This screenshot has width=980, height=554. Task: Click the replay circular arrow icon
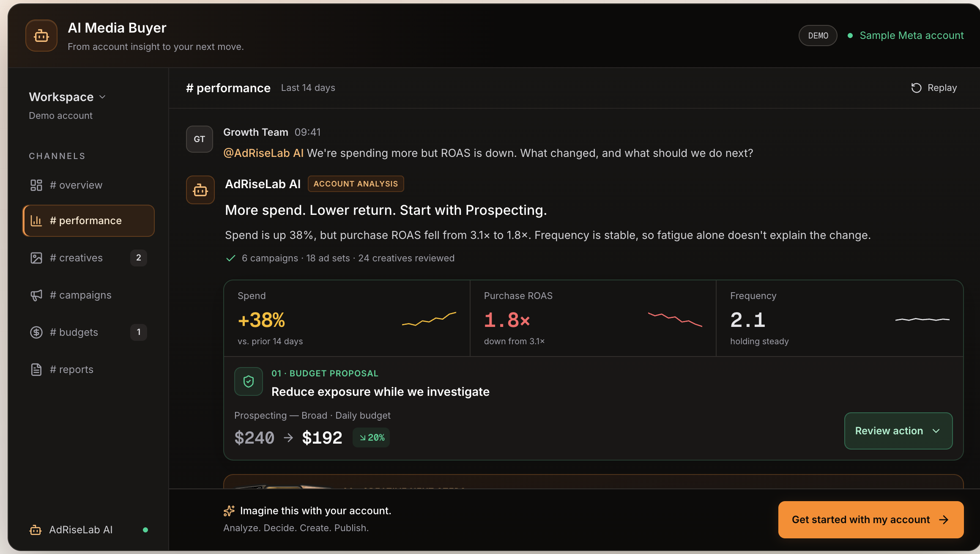coord(916,88)
